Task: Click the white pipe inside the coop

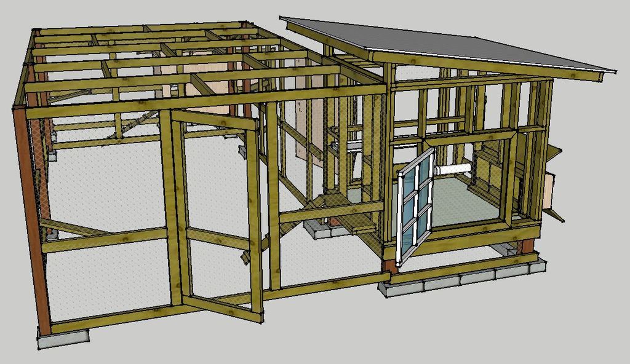Action: 452,168
